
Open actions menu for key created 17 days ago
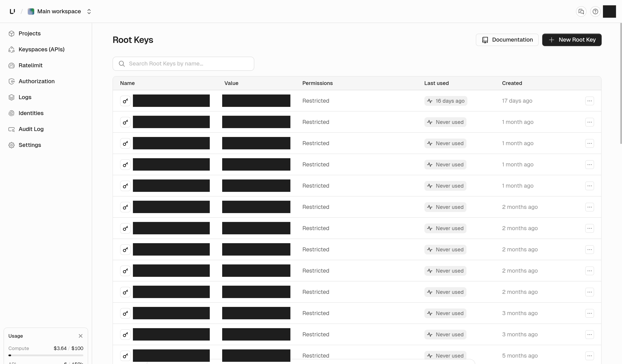(589, 101)
